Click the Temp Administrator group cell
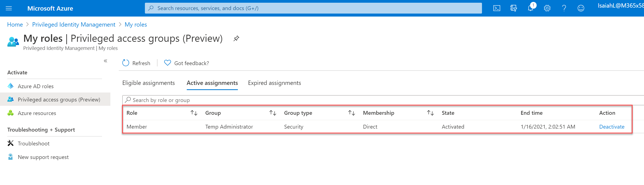644x185 pixels. 229,127
